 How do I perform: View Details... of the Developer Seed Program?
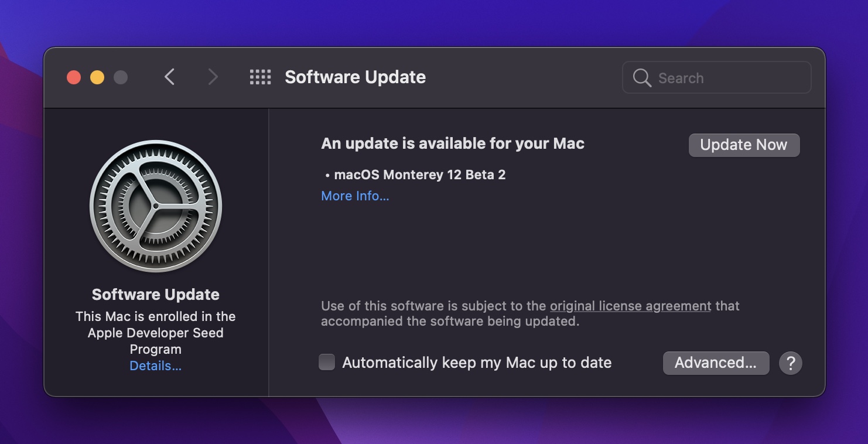tap(156, 366)
